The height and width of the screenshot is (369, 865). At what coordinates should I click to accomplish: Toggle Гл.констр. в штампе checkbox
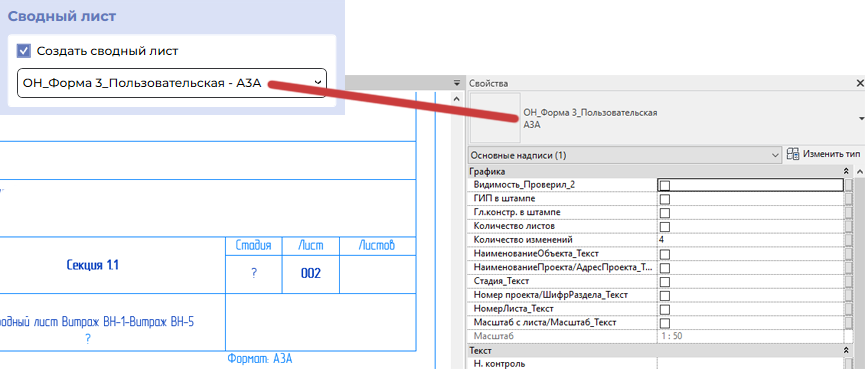click(665, 212)
